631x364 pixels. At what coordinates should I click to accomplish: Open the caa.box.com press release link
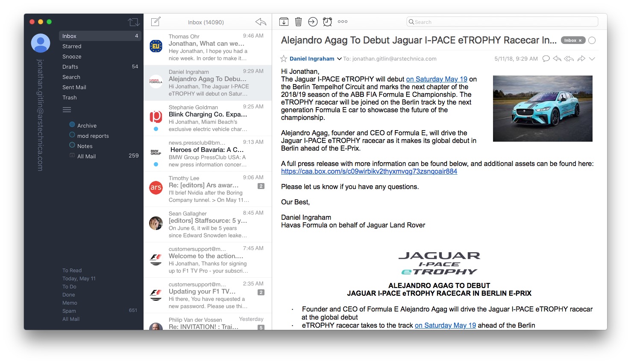pos(369,172)
